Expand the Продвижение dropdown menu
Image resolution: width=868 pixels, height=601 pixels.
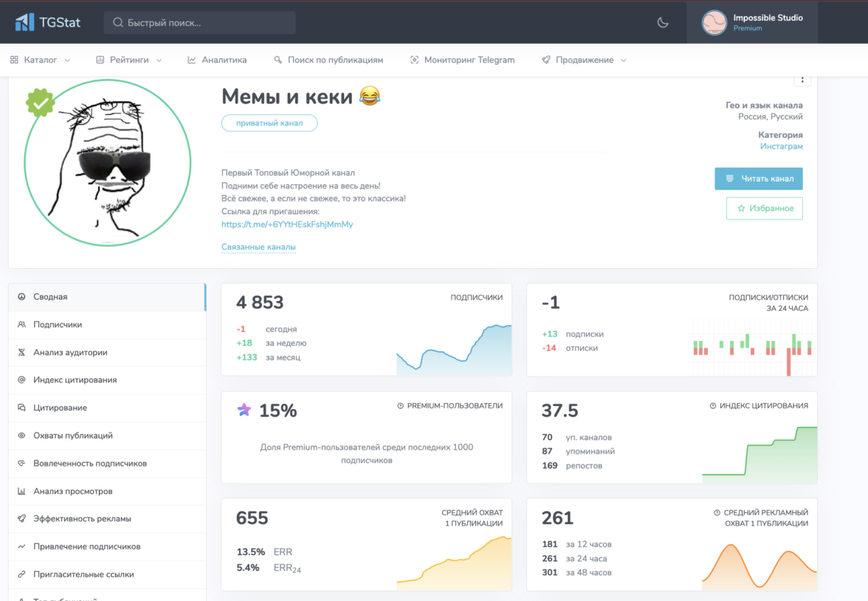tap(584, 60)
